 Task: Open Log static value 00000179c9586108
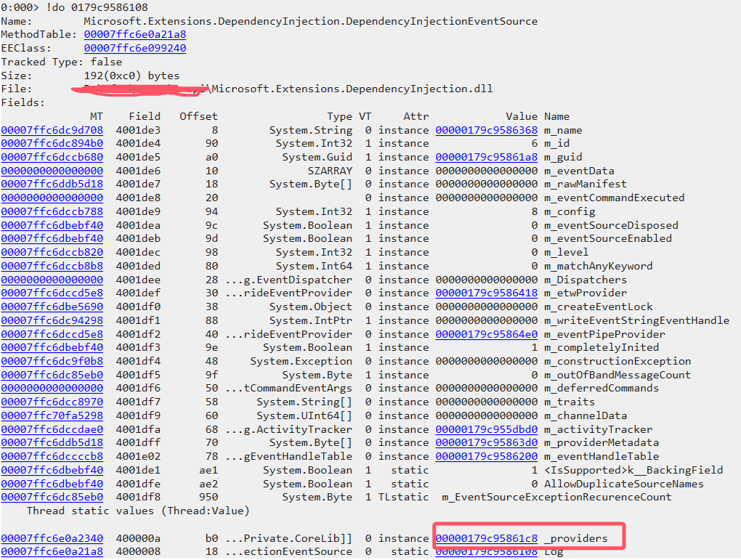[486, 551]
